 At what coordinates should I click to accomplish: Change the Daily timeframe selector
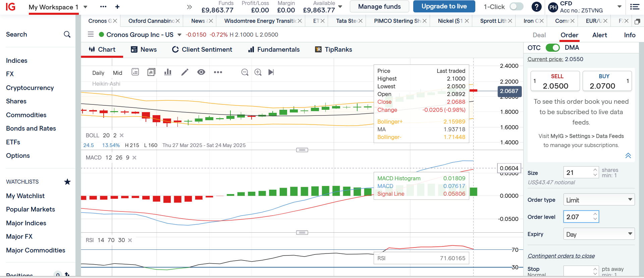coord(98,73)
